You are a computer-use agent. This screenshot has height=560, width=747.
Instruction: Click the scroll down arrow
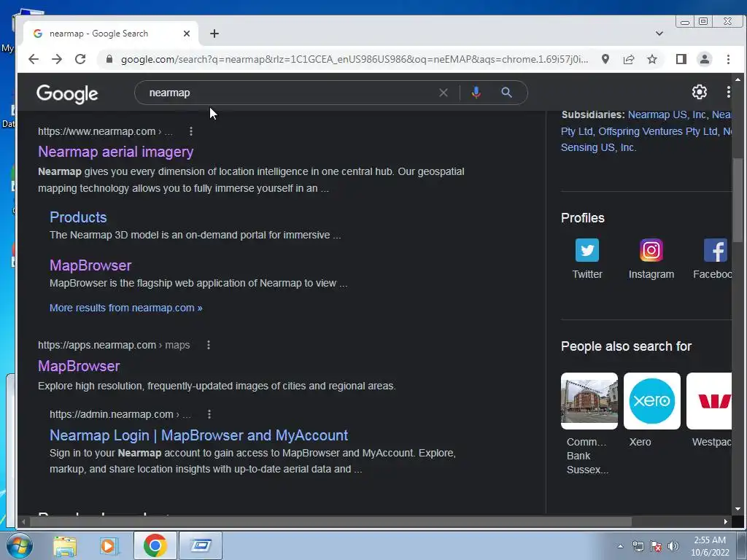pyautogui.click(x=738, y=508)
